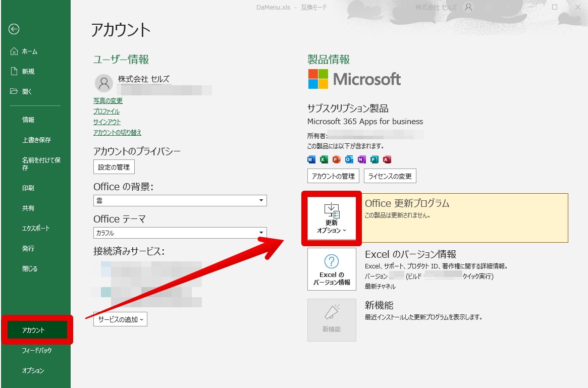Click the back arrow icon
The height and width of the screenshot is (388, 588).
coord(14,29)
